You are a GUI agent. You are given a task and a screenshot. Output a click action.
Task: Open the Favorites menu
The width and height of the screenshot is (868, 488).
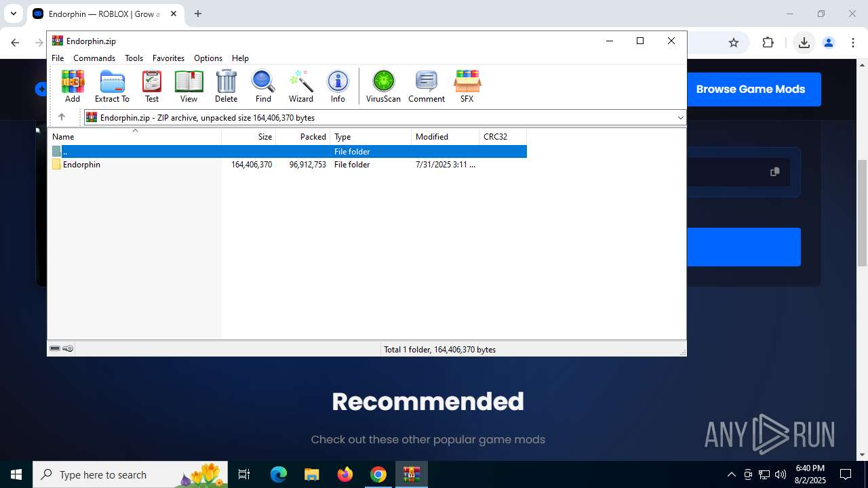(x=168, y=58)
